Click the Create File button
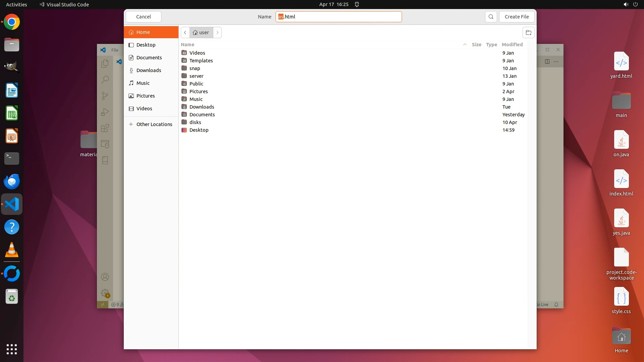 pyautogui.click(x=517, y=17)
